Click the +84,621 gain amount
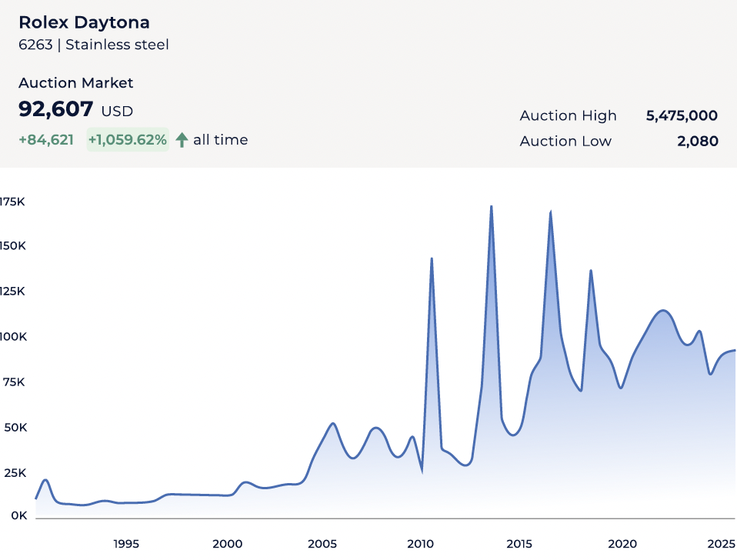737x560 pixels. click(x=46, y=140)
